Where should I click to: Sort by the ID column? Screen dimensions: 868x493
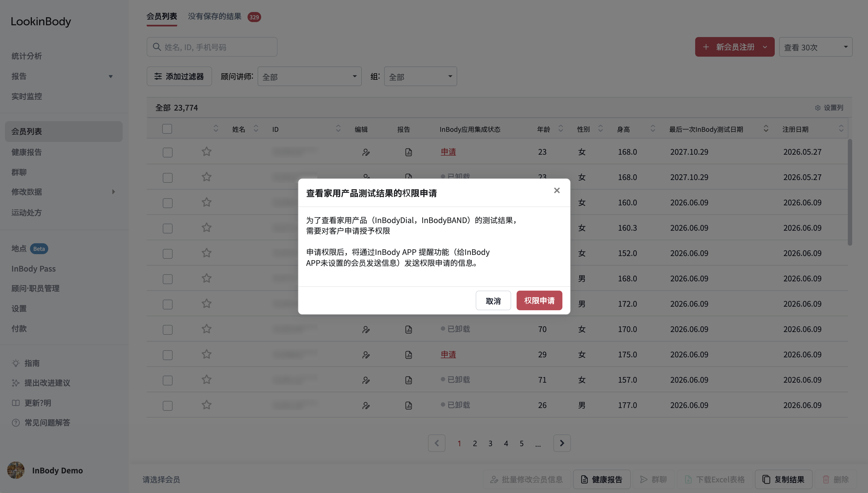click(x=338, y=129)
